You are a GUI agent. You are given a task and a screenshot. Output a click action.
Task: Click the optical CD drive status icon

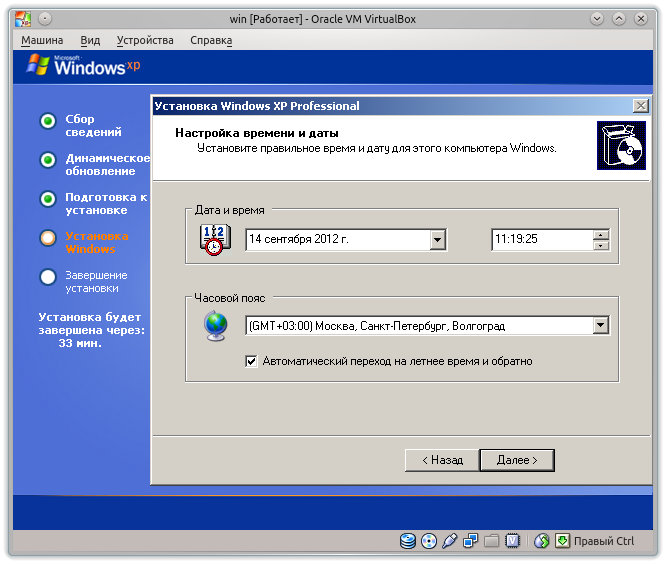tap(429, 541)
